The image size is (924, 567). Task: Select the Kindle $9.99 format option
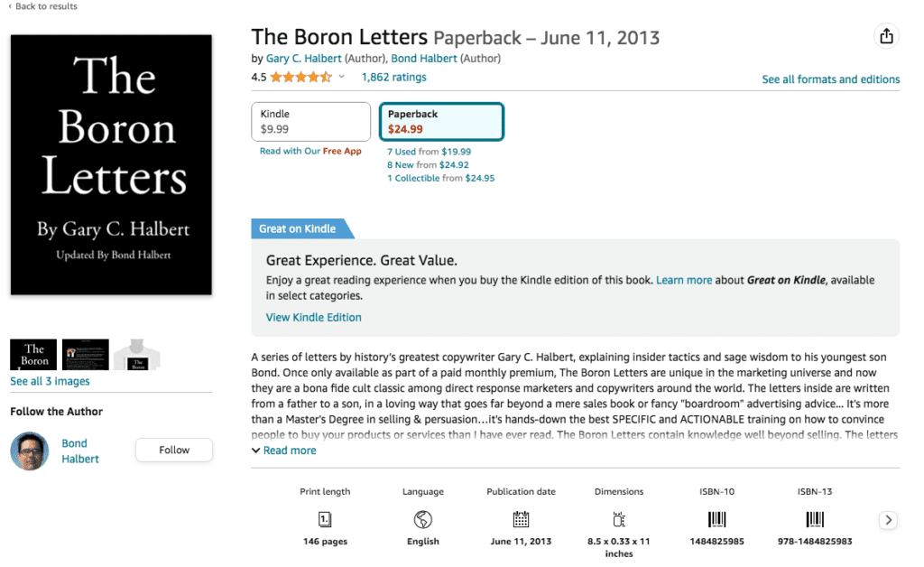tap(310, 121)
